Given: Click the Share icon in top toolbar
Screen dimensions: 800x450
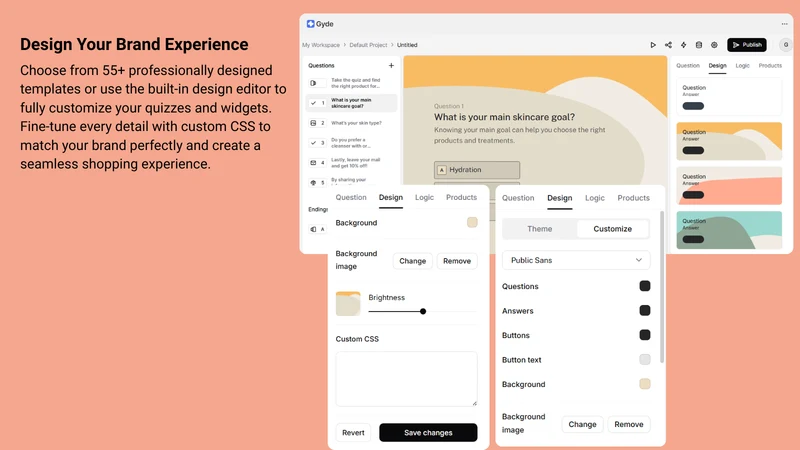Looking at the screenshot, I should [668, 45].
